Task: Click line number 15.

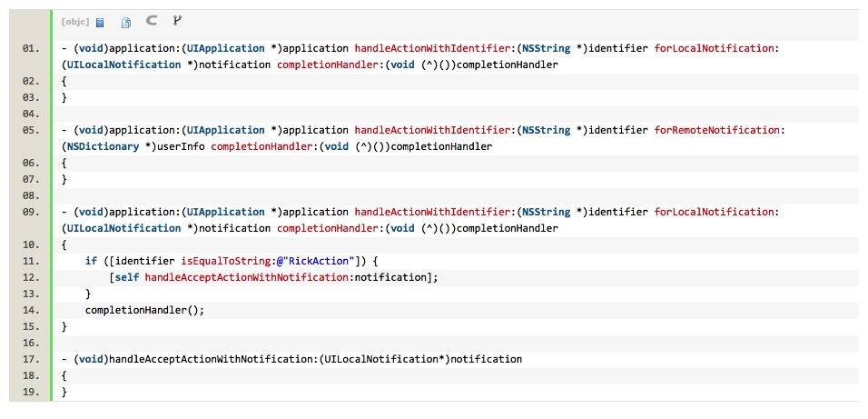Action: tap(32, 326)
